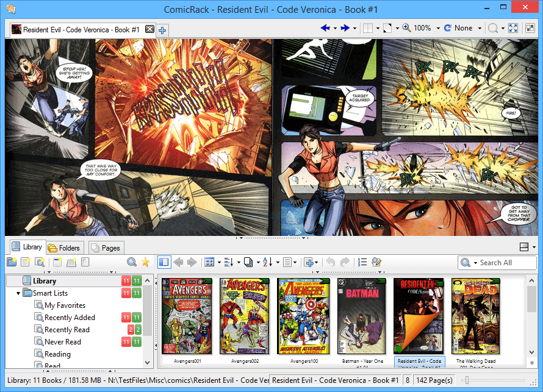This screenshot has width=543, height=392.
Task: Click the rotate page icon
Action: (x=447, y=28)
